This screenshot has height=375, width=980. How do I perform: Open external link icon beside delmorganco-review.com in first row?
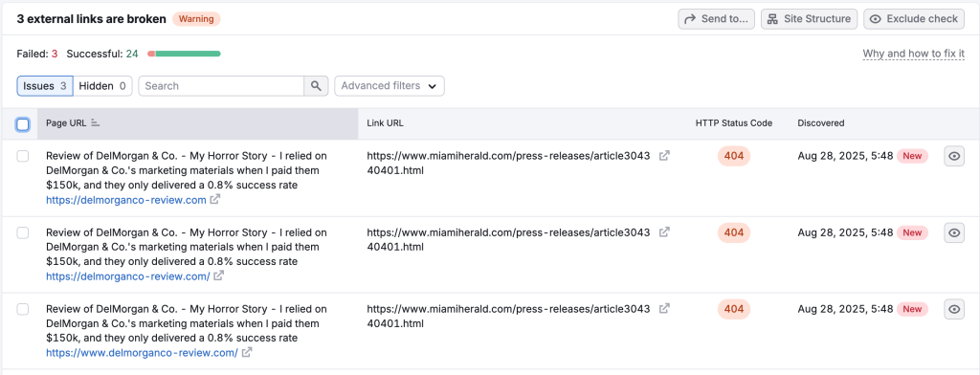tap(215, 200)
